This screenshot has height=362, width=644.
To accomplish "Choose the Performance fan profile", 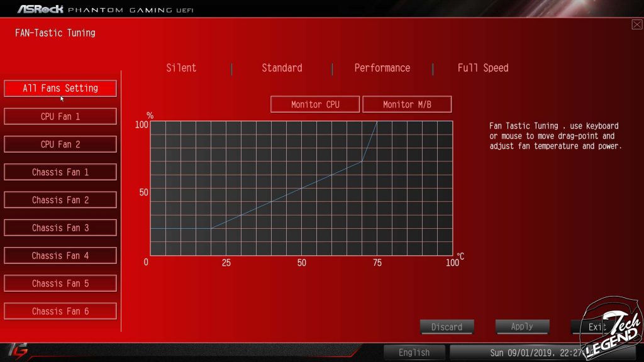I will [382, 68].
